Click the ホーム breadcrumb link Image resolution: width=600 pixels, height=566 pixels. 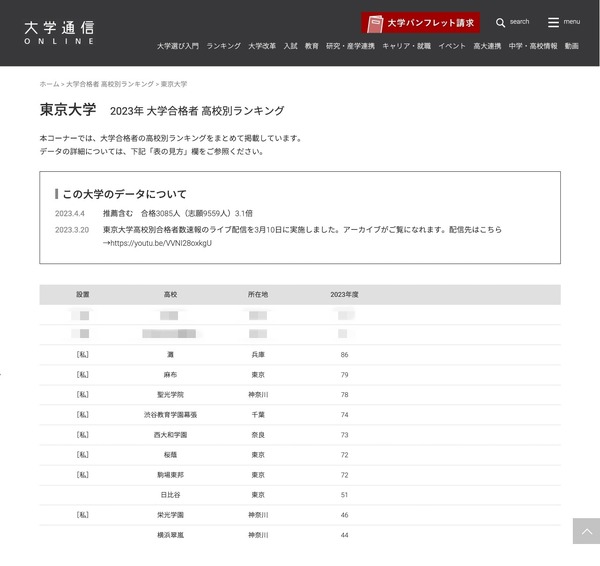[49, 84]
